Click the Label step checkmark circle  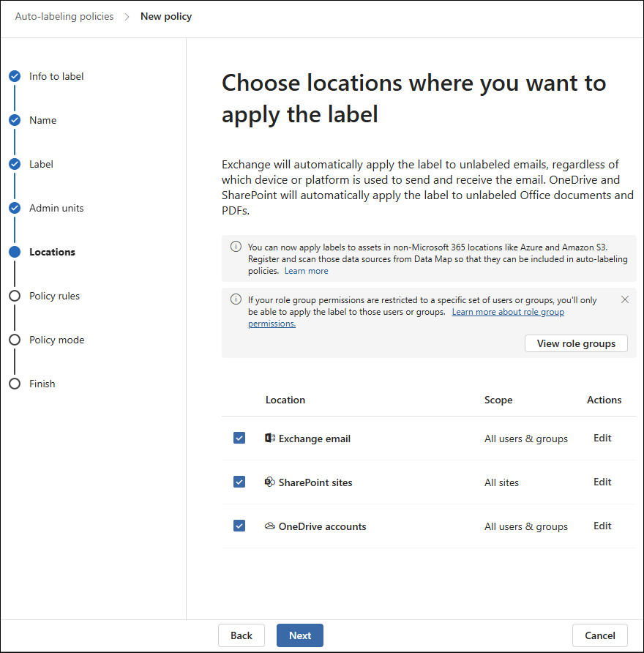click(x=15, y=164)
